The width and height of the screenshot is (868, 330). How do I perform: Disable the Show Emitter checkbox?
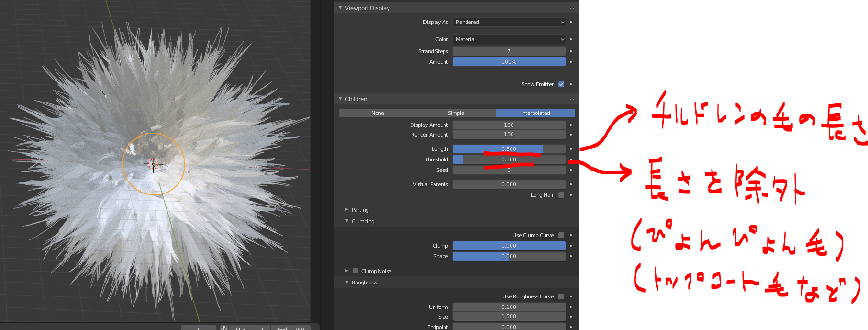coord(561,84)
